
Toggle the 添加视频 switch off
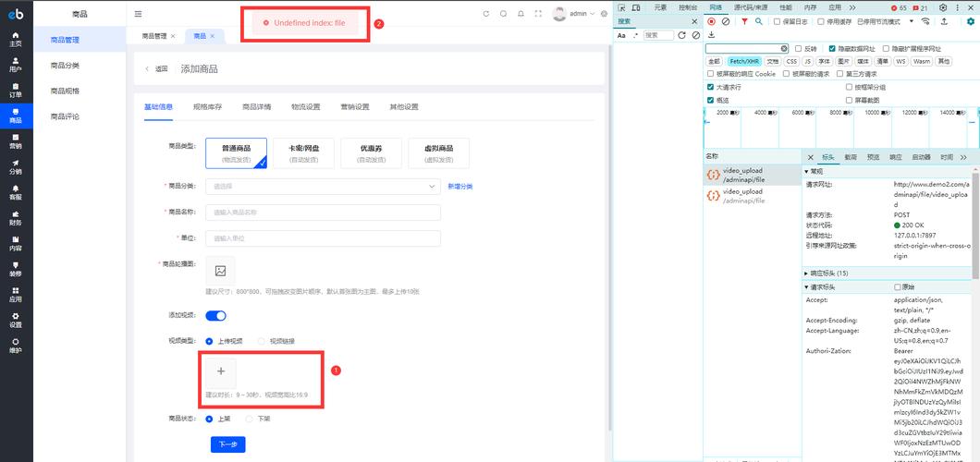click(x=215, y=316)
